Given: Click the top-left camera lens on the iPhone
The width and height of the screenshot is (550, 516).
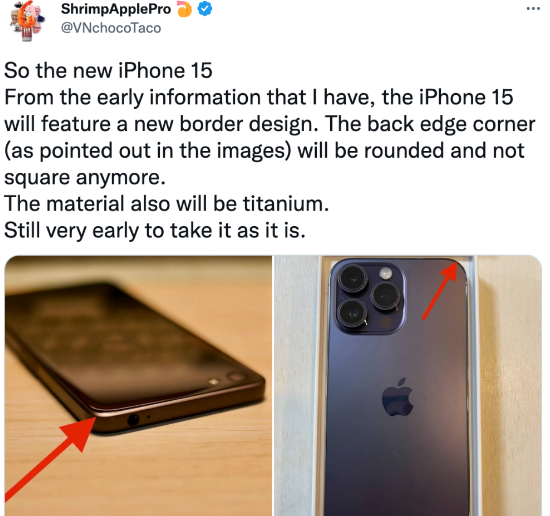Looking at the screenshot, I should [353, 280].
